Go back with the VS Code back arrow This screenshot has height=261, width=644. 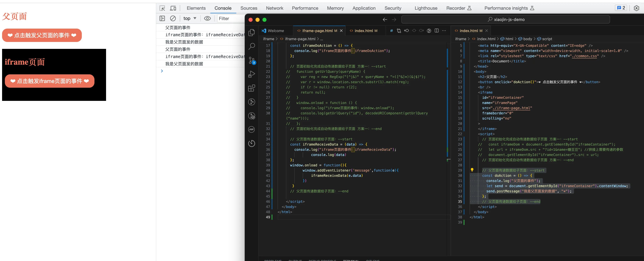(385, 20)
